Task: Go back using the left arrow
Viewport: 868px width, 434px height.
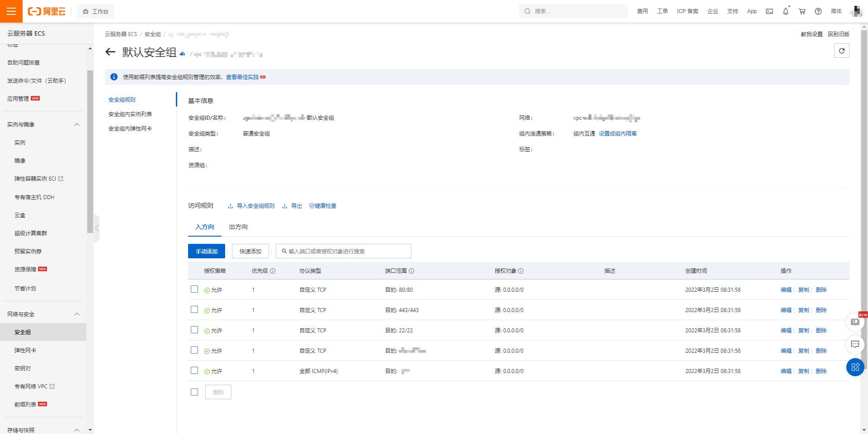Action: [x=110, y=52]
